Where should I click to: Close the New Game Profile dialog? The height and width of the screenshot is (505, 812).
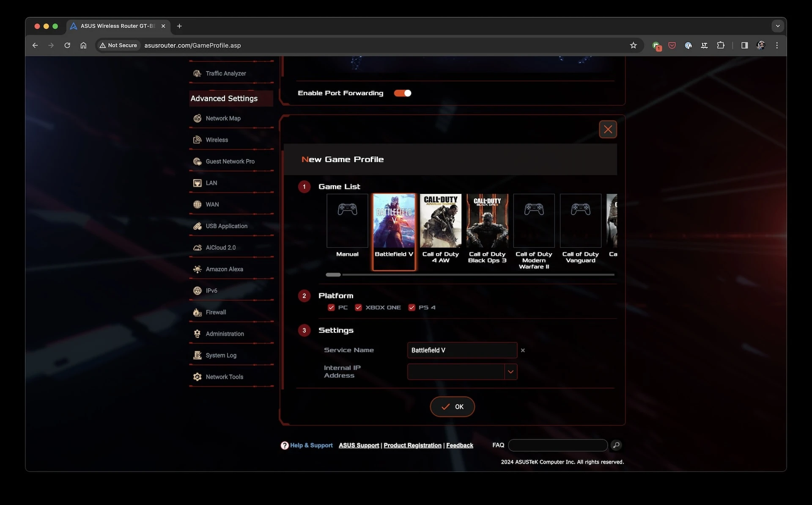tap(608, 130)
